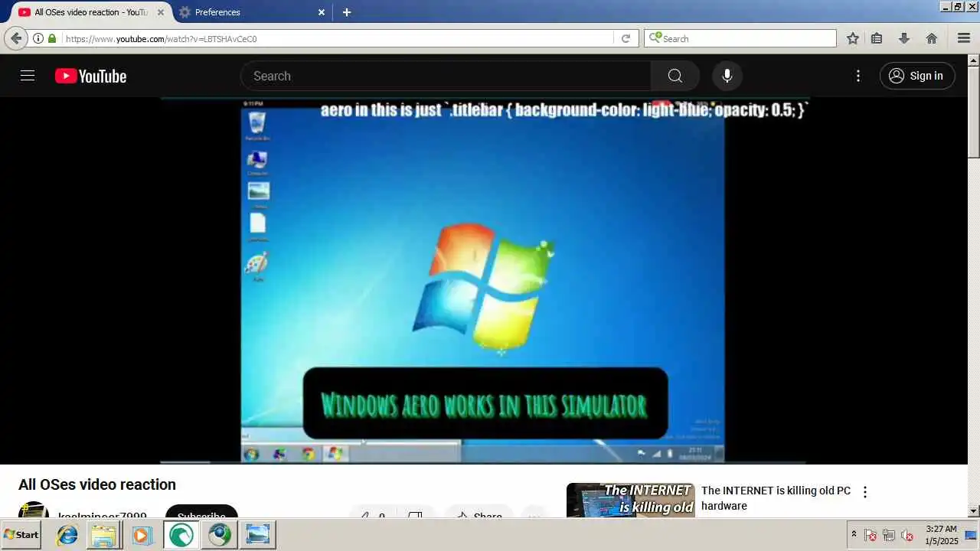Open a new tab with plus button
980x551 pixels.
[x=347, y=12]
